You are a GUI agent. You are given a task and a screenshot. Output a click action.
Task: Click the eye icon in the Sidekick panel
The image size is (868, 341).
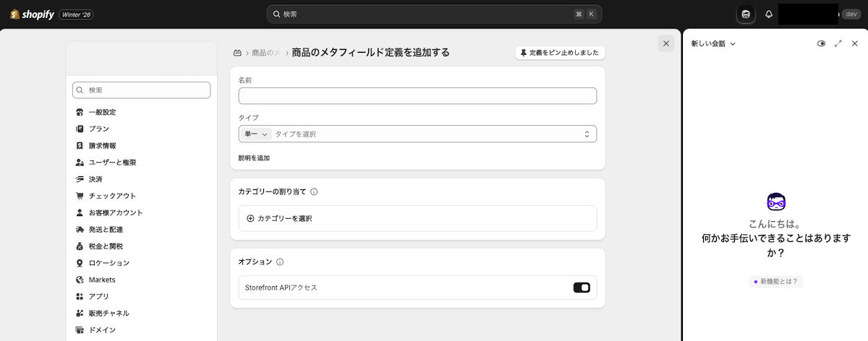[821, 43]
